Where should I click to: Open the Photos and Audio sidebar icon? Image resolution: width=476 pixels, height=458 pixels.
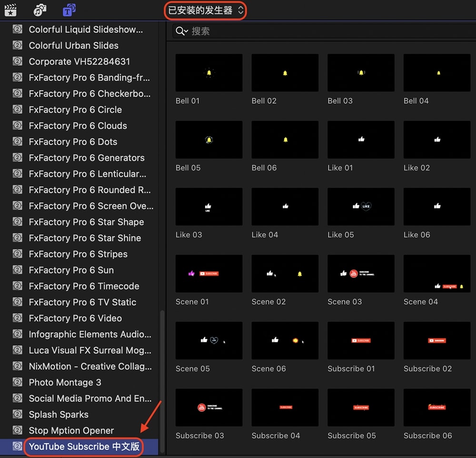pyautogui.click(x=40, y=10)
